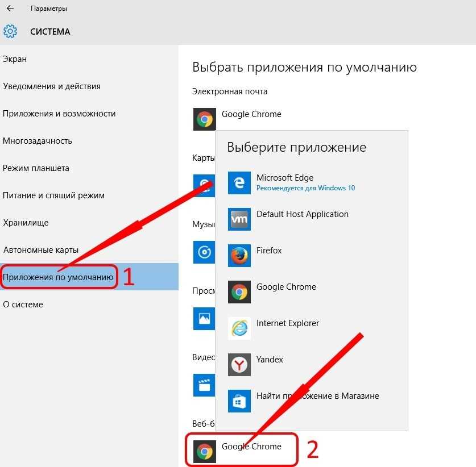Image resolution: width=476 pixels, height=467 pixels.
Task: Open the Экран settings section
Action: (x=89, y=59)
